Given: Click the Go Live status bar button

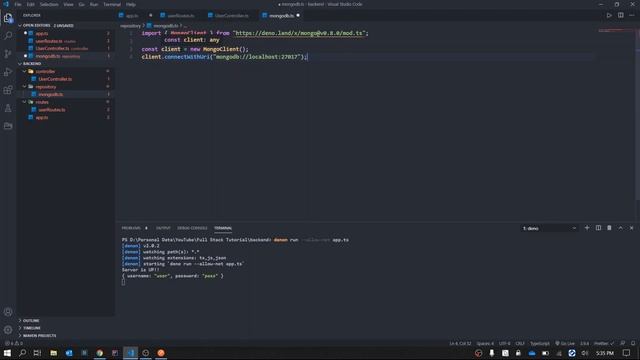Looking at the screenshot, I should 565,343.
